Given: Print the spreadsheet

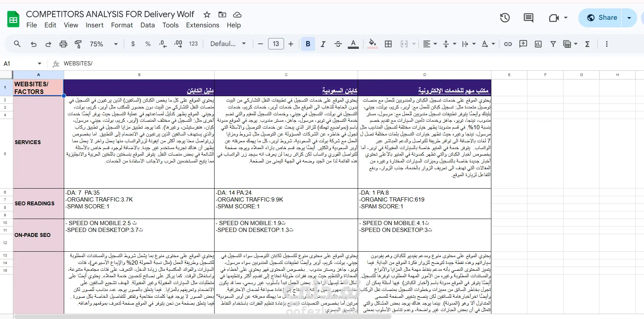Looking at the screenshot, I should 63,44.
